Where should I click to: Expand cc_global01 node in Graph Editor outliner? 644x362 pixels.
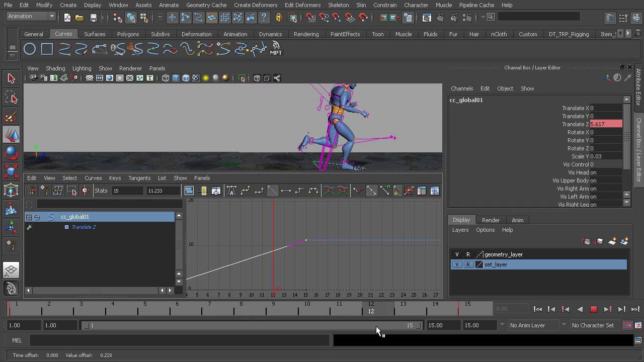(29, 217)
